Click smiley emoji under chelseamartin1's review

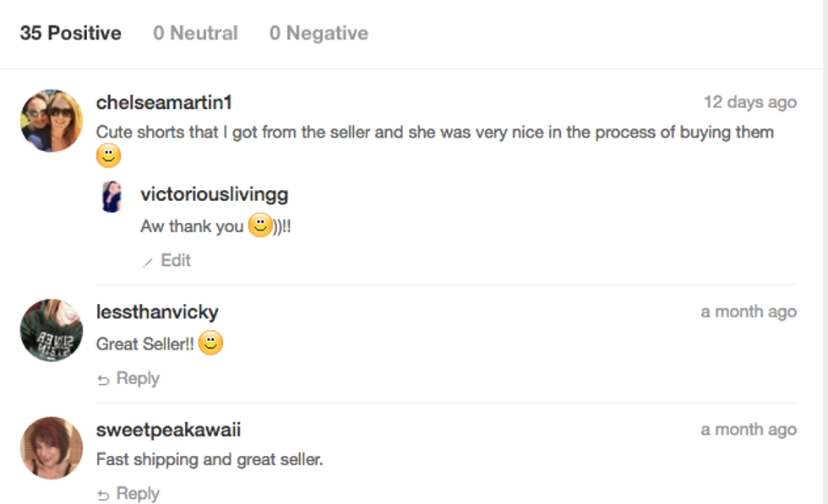(108, 156)
